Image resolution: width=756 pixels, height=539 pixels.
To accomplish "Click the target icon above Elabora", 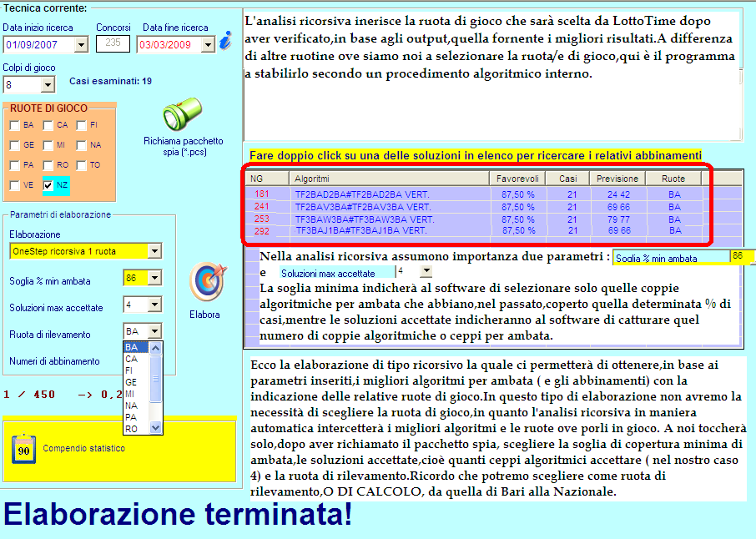I will tap(208, 281).
